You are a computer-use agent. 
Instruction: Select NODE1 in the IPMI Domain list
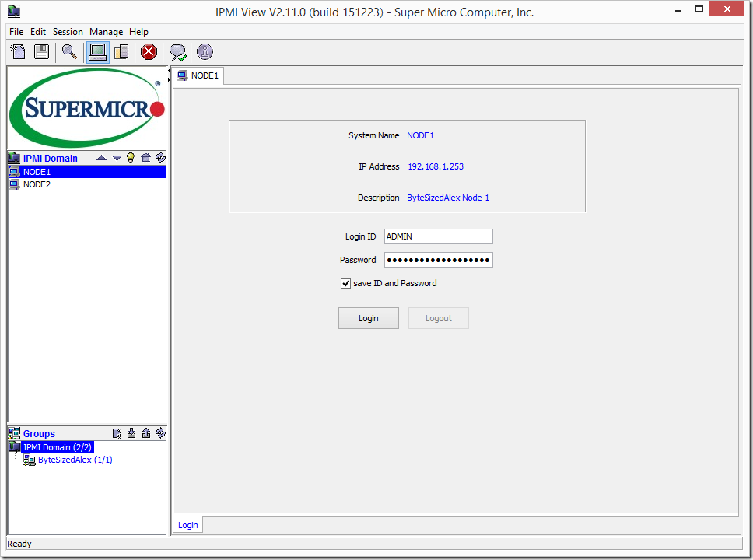pos(87,172)
